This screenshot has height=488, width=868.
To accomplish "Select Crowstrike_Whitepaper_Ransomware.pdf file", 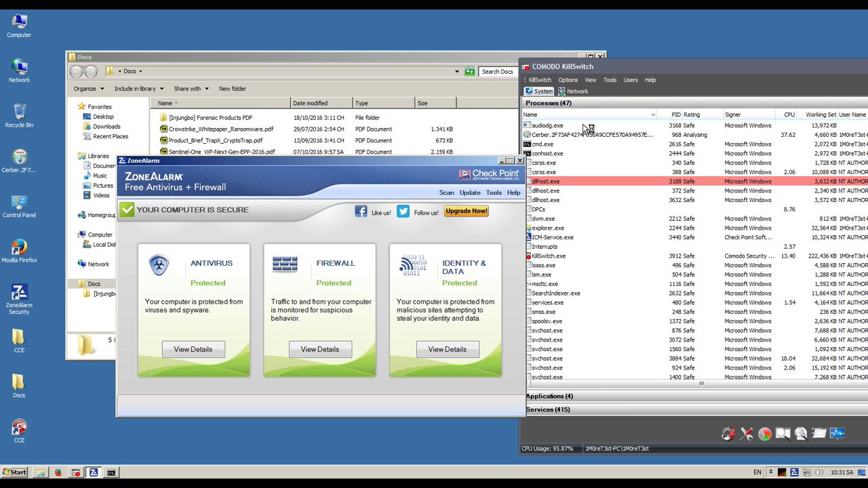I will [x=221, y=129].
